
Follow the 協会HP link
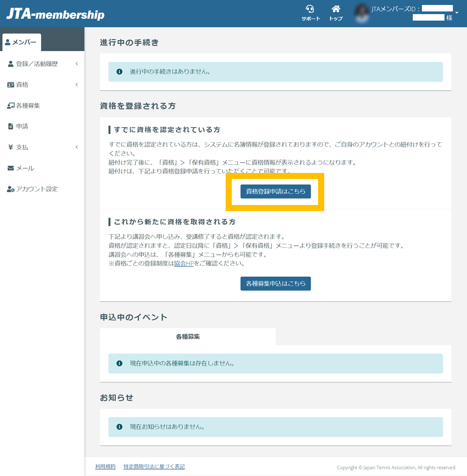point(184,263)
